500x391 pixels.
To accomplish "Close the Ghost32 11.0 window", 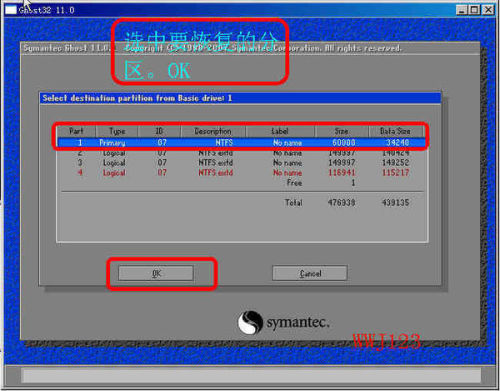I will coord(488,10).
